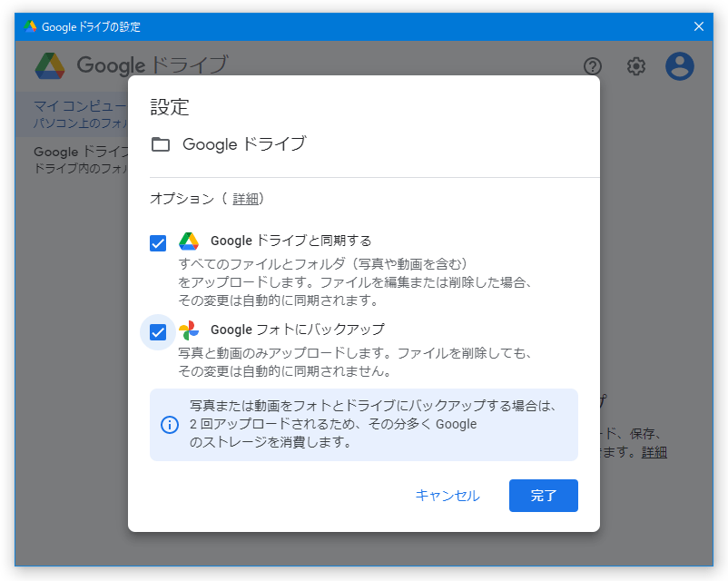728x581 pixels.
Task: Open the 詳細 link in the background window
Action: tap(654, 452)
